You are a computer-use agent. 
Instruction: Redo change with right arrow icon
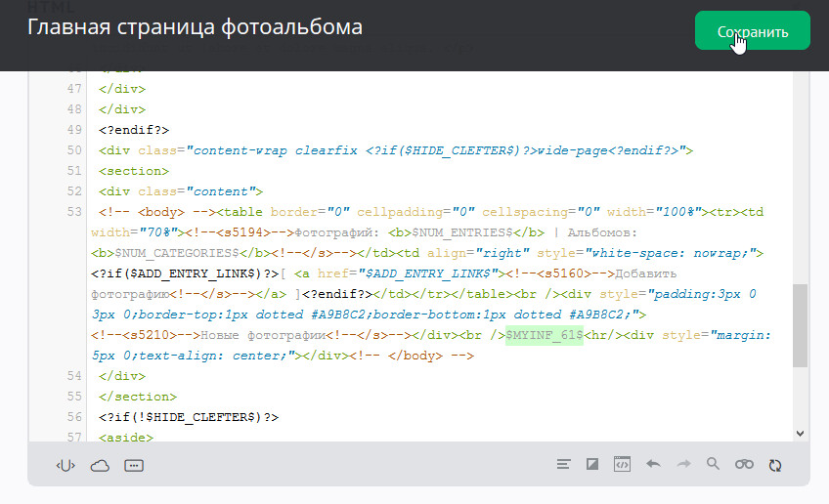(683, 465)
